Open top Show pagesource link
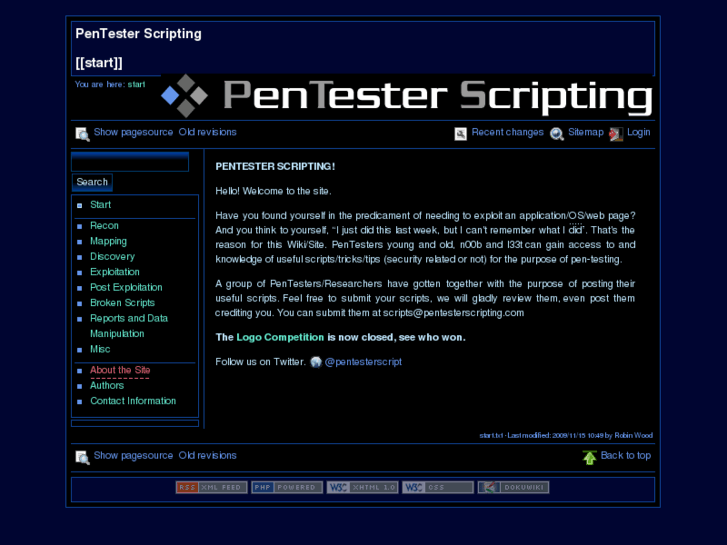The width and height of the screenshot is (727, 545). [133, 132]
